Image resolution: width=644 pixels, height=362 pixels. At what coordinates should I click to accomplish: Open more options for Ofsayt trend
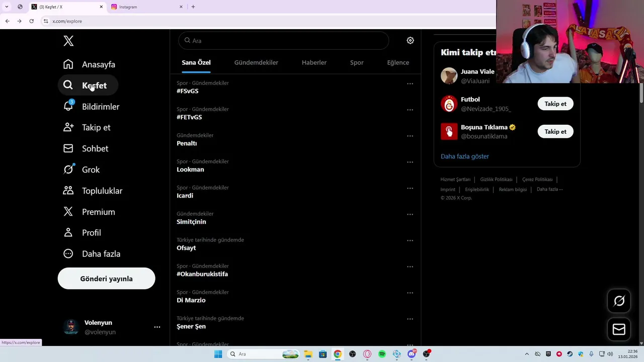410,241
